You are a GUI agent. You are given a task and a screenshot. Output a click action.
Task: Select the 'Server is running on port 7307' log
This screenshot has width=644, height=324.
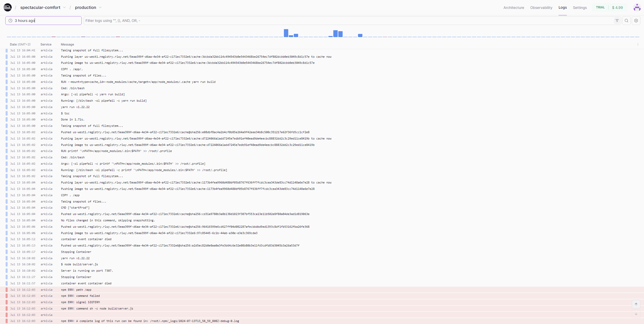(x=87, y=271)
